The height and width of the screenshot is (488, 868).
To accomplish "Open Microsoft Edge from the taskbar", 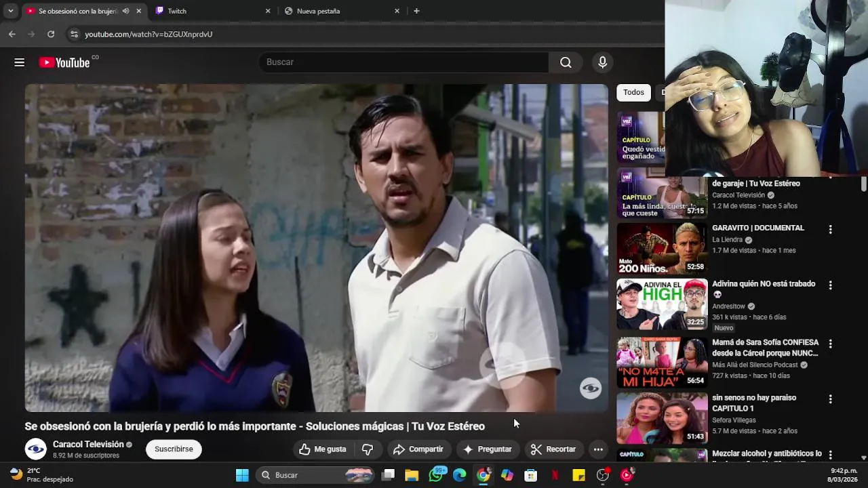I will click(x=460, y=475).
